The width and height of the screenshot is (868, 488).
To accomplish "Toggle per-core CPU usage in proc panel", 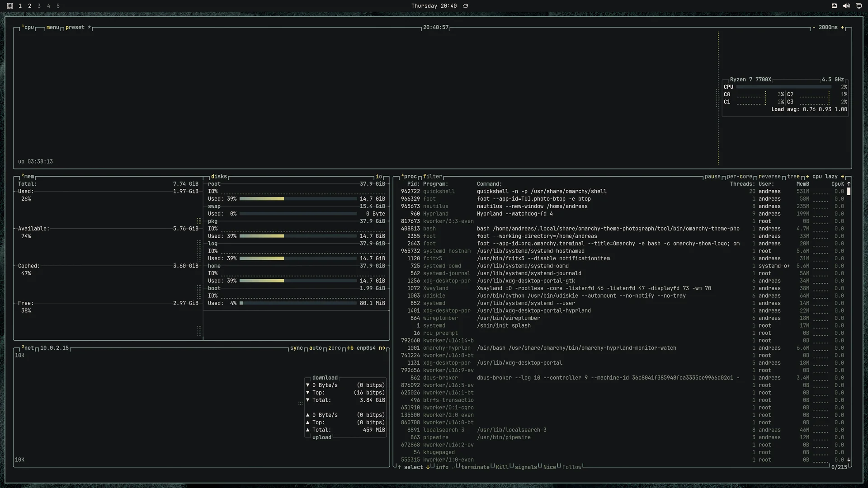I will 740,177.
